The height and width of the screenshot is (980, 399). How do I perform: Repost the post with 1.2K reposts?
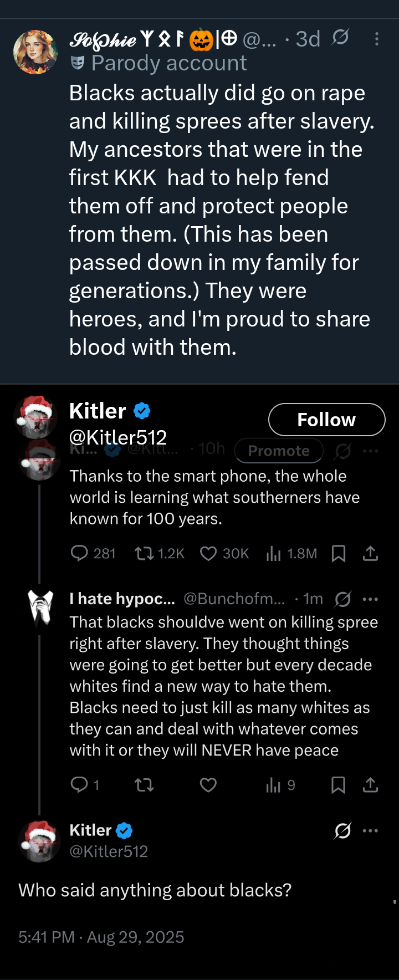coord(145,553)
